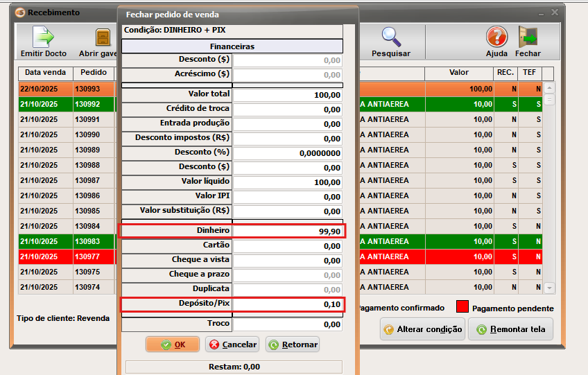Click the Cartão value field
The width and height of the screenshot is (588, 375).
288,246
